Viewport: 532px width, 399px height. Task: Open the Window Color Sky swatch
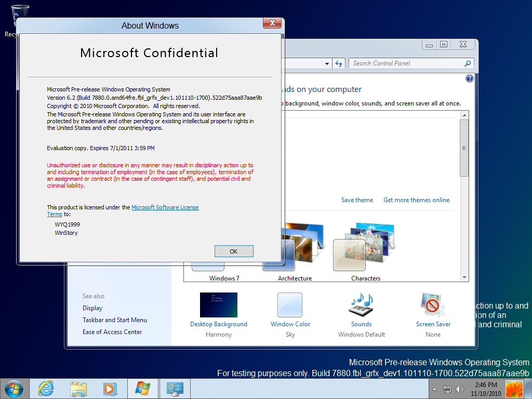coord(290,304)
